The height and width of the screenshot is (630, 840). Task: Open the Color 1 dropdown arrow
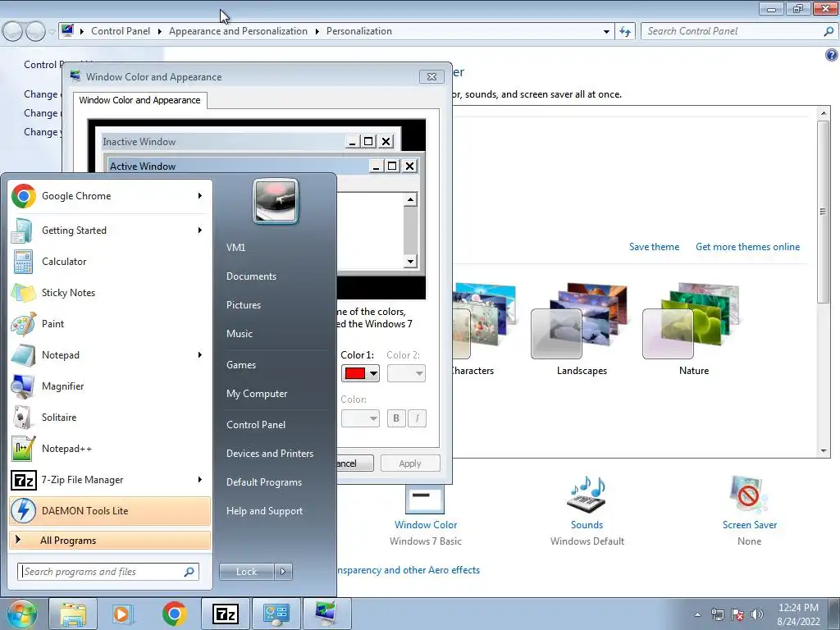(x=373, y=373)
